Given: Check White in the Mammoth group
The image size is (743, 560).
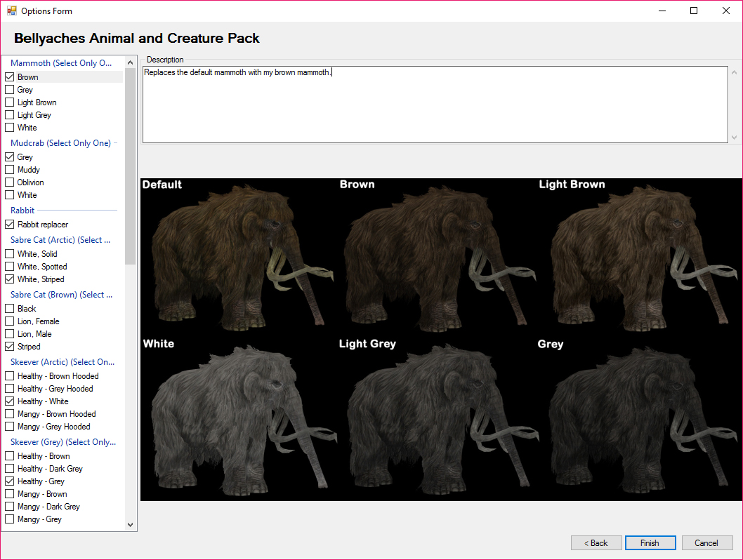Looking at the screenshot, I should click(9, 127).
